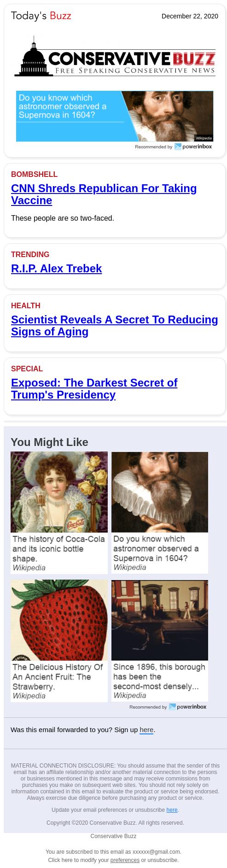Open Exposed: Darkest Secret of Trump's Presidency
The width and height of the screenshot is (227, 868).
[94, 388]
